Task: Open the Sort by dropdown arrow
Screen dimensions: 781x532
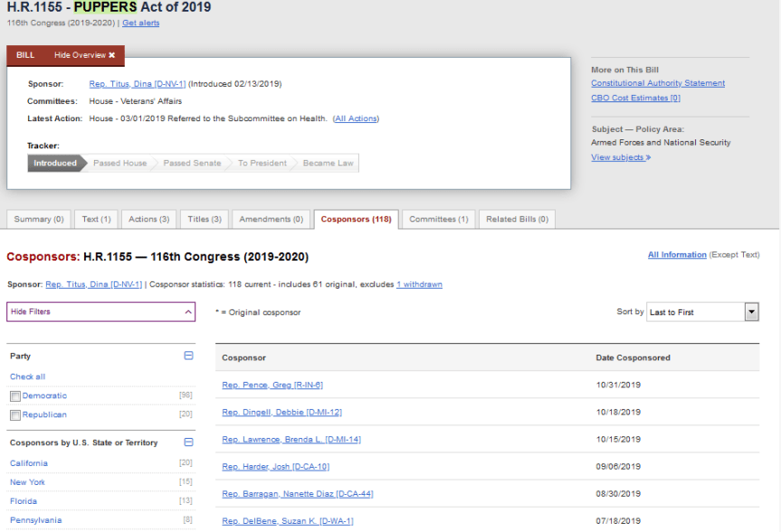Action: 751,312
